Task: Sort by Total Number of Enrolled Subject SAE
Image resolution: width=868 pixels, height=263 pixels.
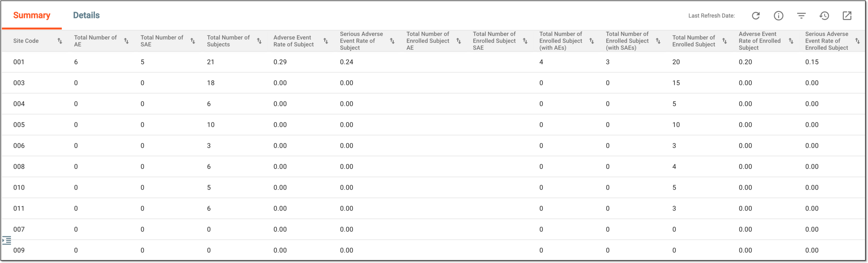Action: [525, 41]
